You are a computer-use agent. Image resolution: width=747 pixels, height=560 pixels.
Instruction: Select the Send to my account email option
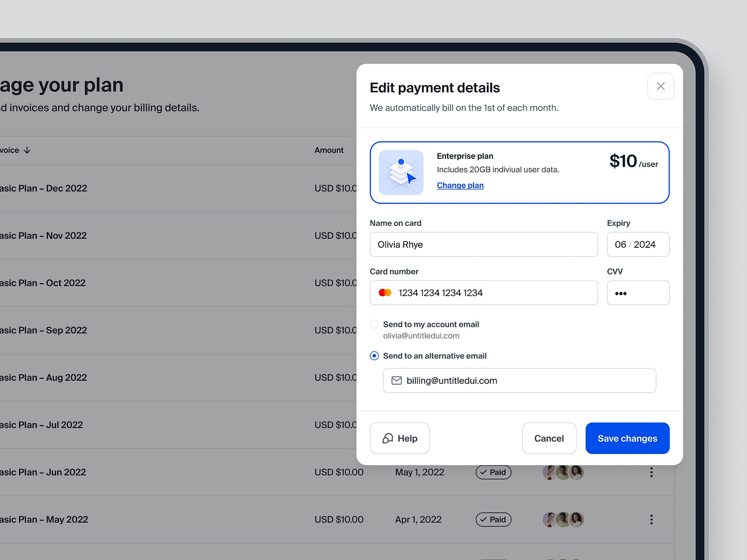374,324
